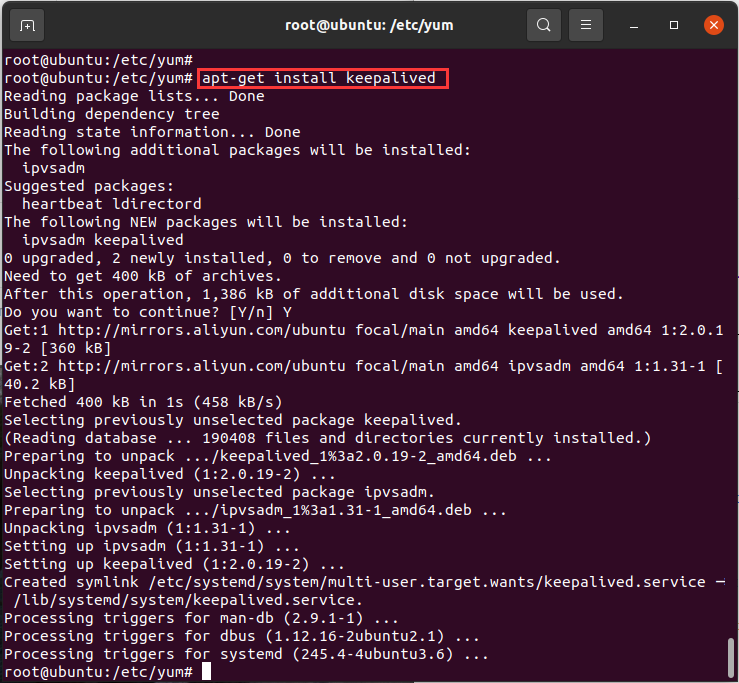The width and height of the screenshot is (739, 683).
Task: Open a new terminal tab
Action: pos(27,25)
